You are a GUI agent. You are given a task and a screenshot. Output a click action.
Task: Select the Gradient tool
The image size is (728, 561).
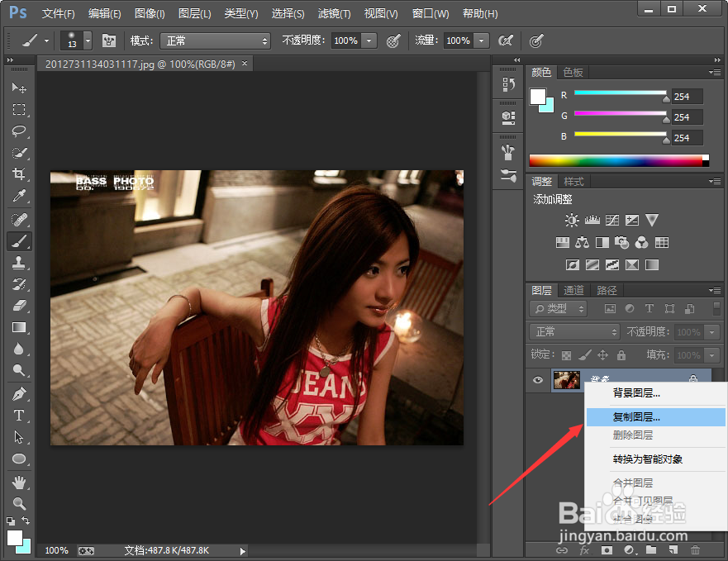[x=21, y=327]
